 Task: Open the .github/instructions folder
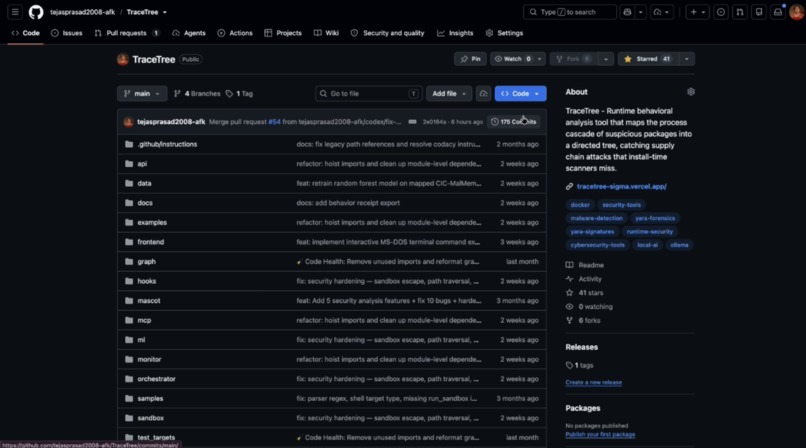click(x=167, y=144)
